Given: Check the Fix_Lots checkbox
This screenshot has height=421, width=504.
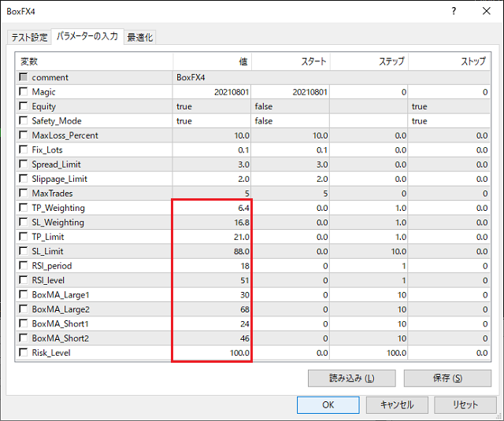Looking at the screenshot, I should (x=23, y=150).
